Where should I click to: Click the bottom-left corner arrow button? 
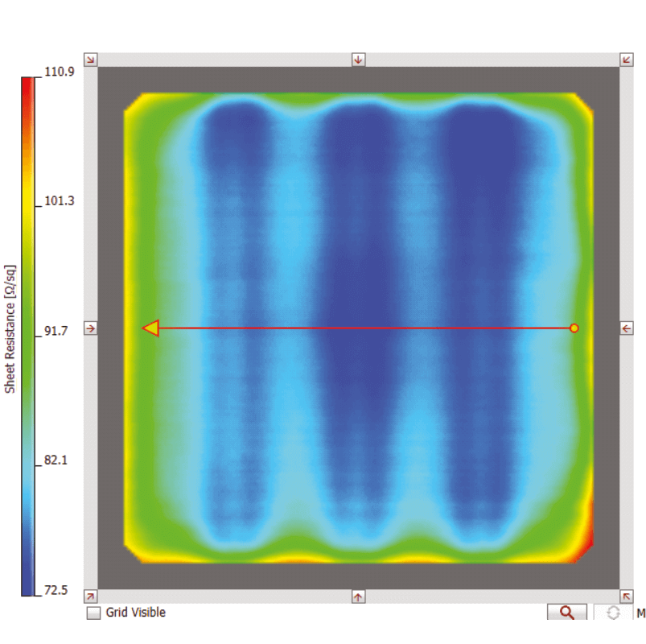(91, 597)
